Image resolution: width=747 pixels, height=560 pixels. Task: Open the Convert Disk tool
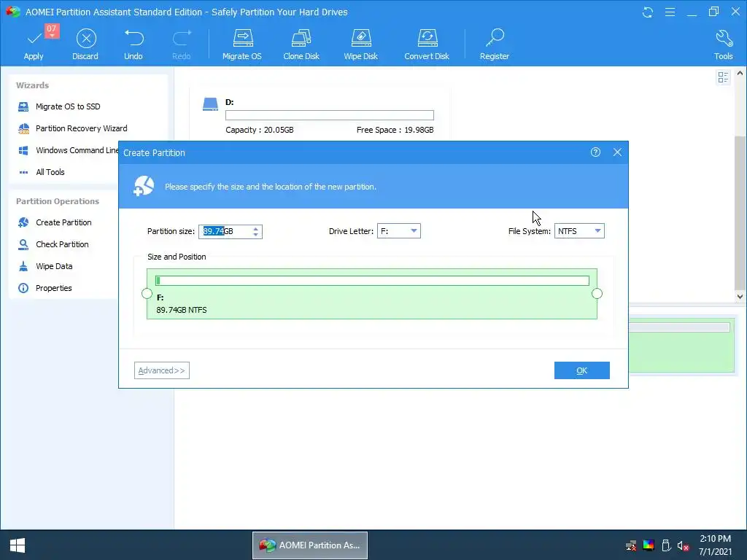(x=427, y=44)
